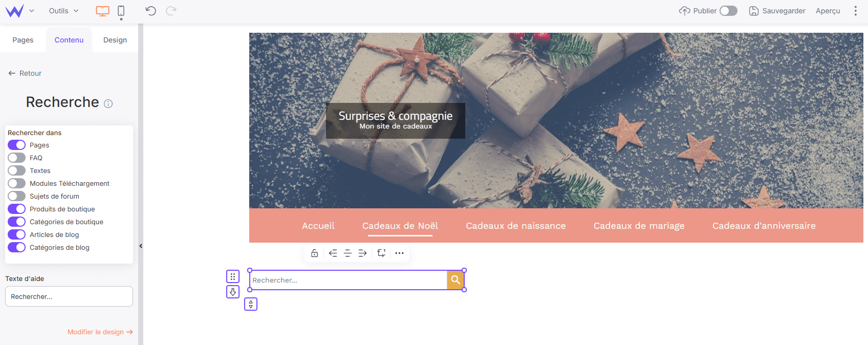Open the Cadeaux de Noël page
868x345 pixels.
pyautogui.click(x=400, y=226)
